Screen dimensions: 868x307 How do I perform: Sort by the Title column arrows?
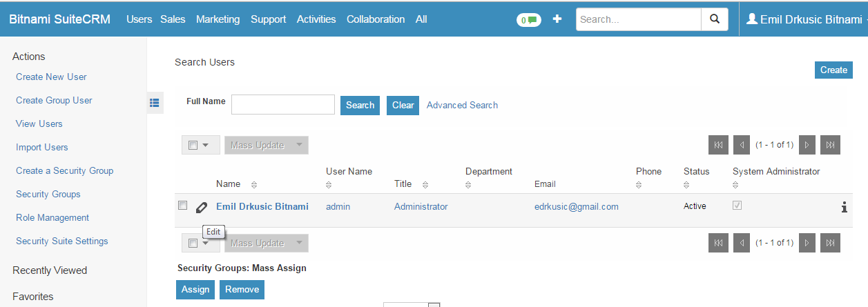(x=425, y=185)
